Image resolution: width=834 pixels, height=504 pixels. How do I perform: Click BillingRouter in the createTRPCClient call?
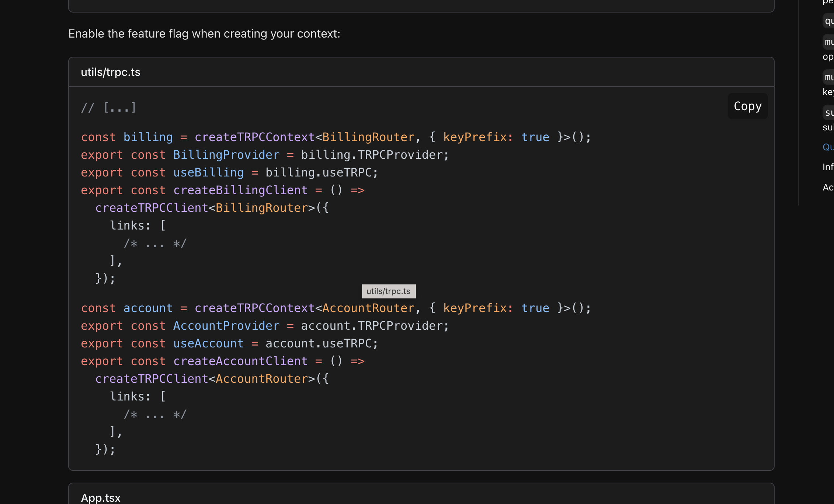[x=262, y=208]
